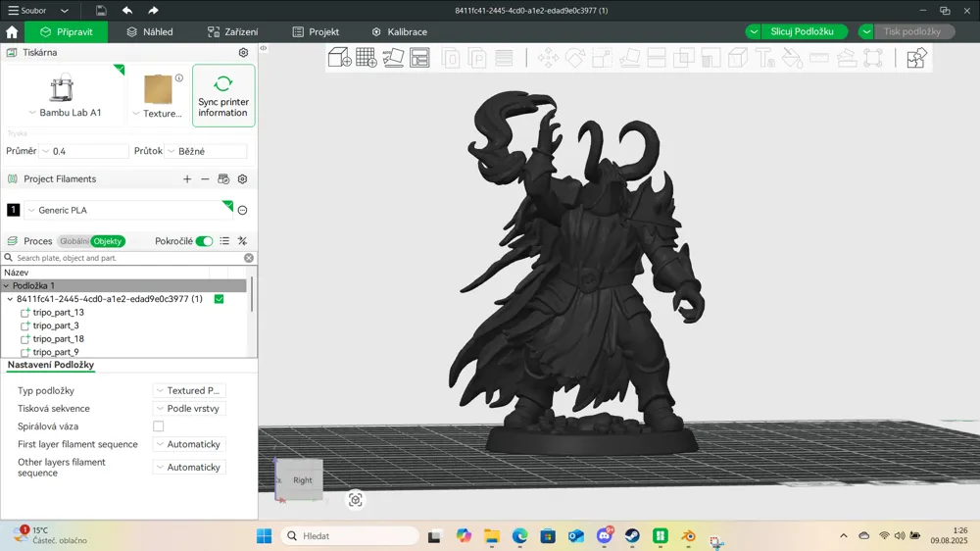Open the Mesh boolean tool

click(683, 58)
